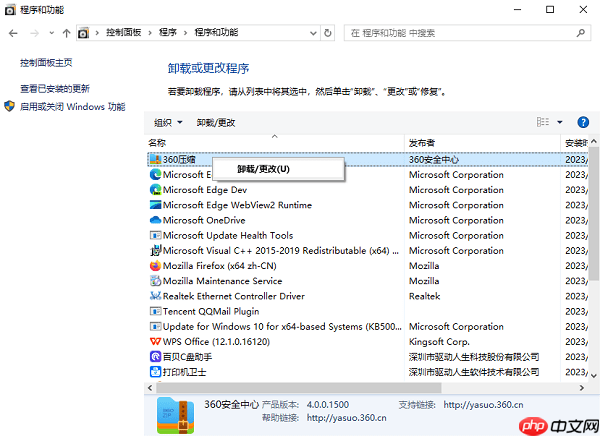Expand the address bar history dropdown
This screenshot has height=436, width=600.
[313, 33]
